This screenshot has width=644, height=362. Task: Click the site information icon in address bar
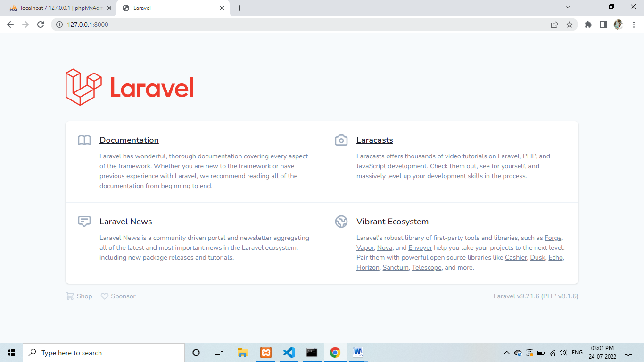(59, 25)
